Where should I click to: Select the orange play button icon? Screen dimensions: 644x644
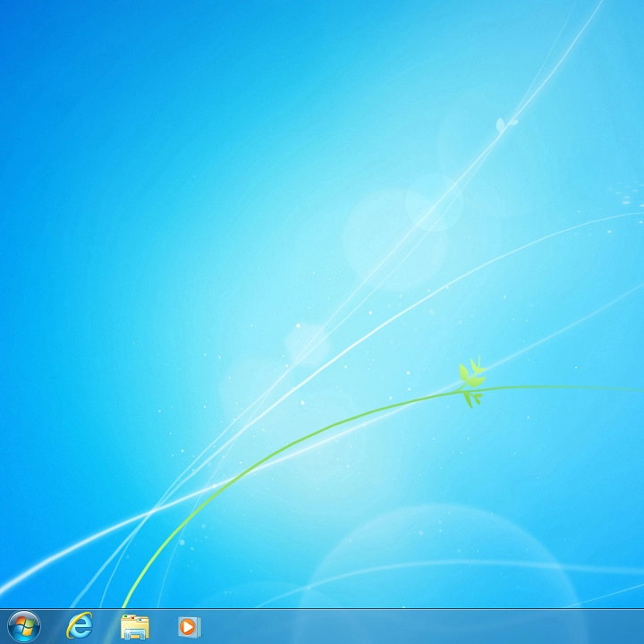189,626
